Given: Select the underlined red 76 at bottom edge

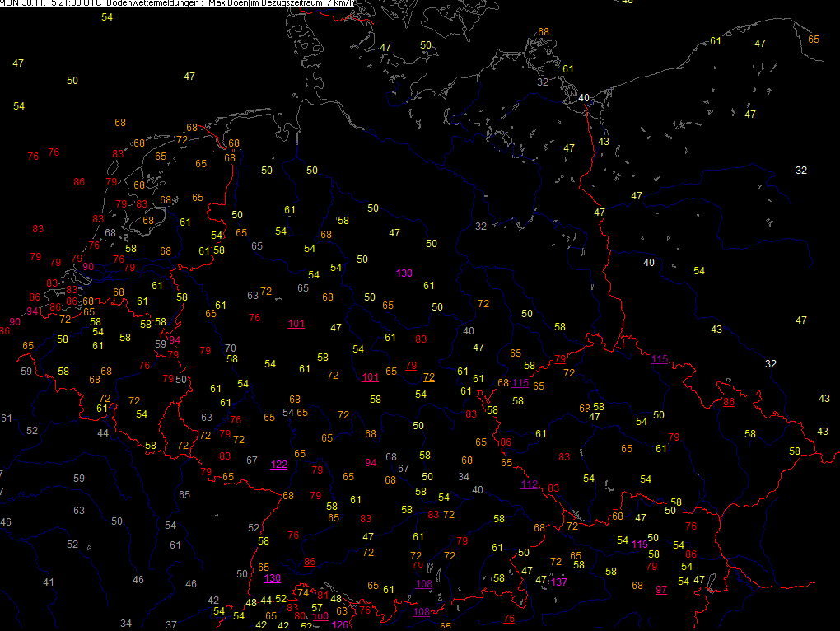Looking at the screenshot, I should 509,619.
